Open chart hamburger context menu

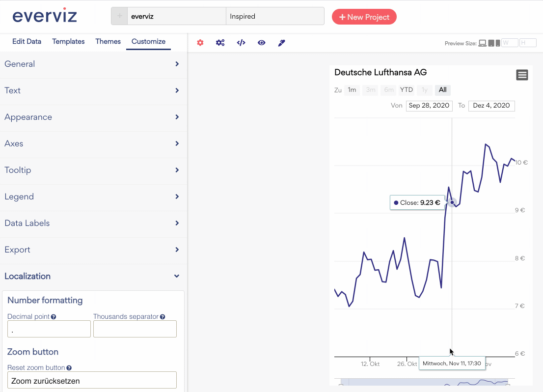522,75
